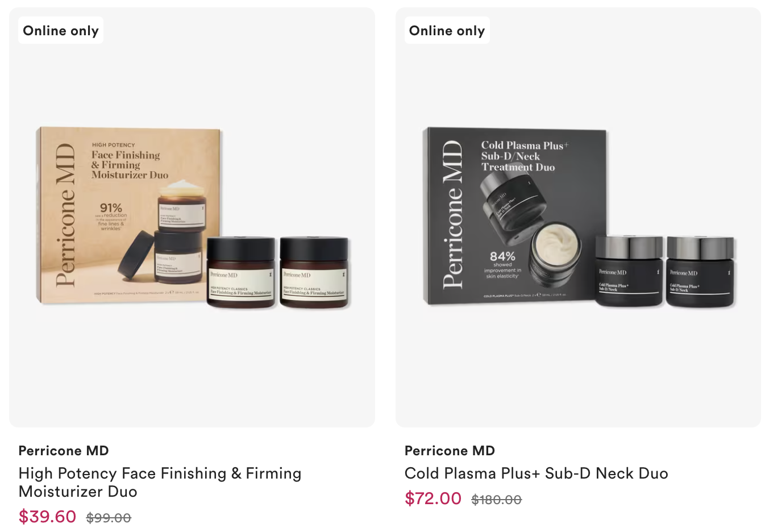Click the left black jar beside dark box
This screenshot has width=765, height=532.
(629, 272)
